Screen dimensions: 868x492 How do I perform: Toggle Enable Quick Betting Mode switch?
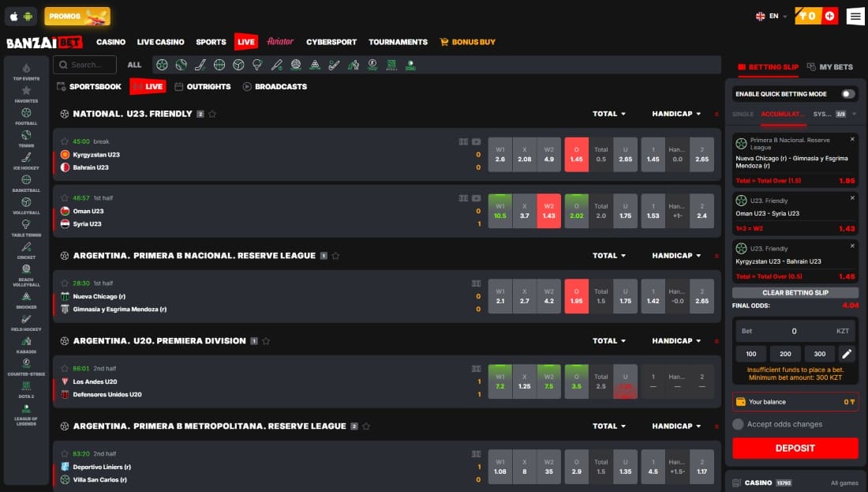pyautogui.click(x=848, y=94)
